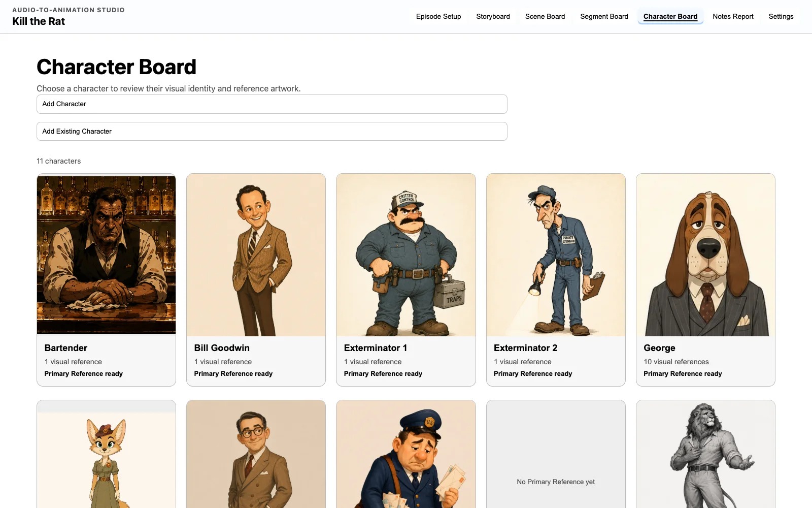Viewport: 812px width, 508px height.
Task: Open the Bartender character artwork
Action: pyautogui.click(x=107, y=255)
